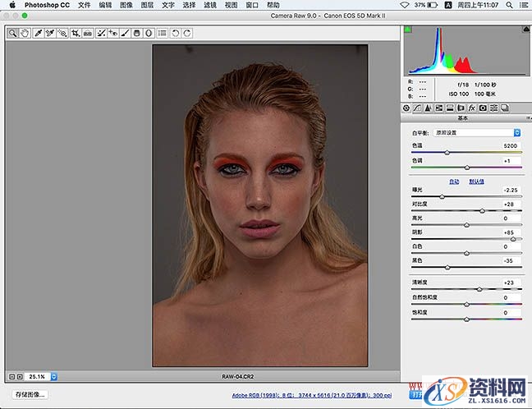Select the Hand tool
The width and height of the screenshot is (532, 409).
click(x=25, y=33)
